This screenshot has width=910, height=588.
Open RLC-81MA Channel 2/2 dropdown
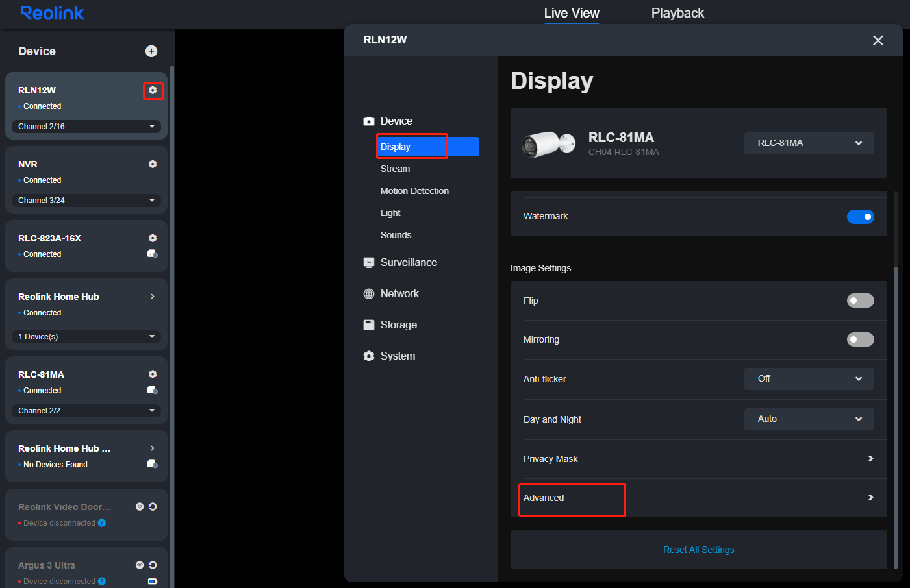click(x=86, y=411)
